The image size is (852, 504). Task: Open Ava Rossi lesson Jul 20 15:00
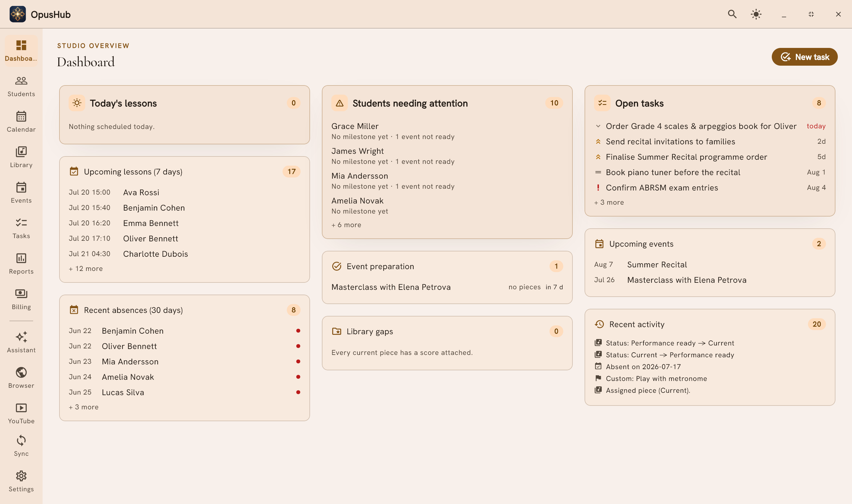[184, 192]
